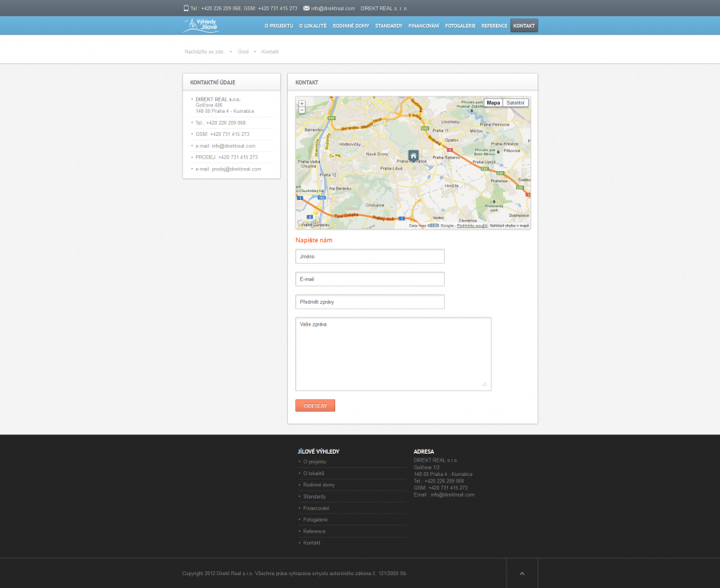
Task: Switch map to Satelitní view
Action: click(516, 102)
